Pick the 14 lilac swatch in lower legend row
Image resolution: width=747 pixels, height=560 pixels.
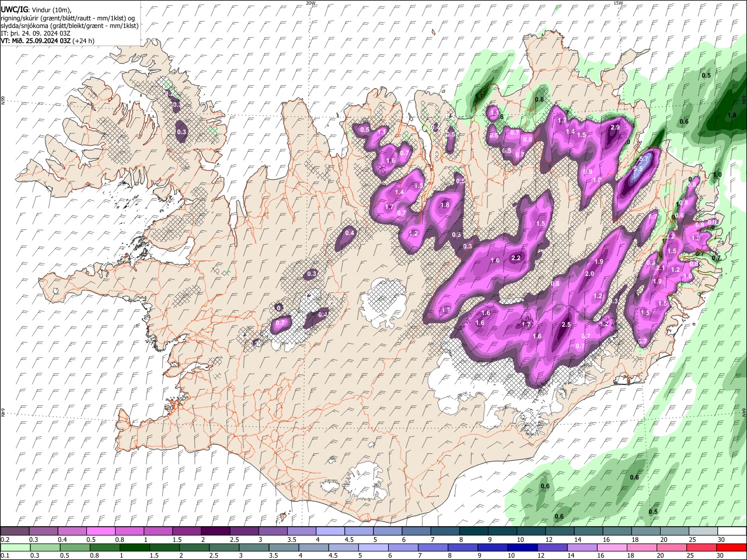582,548
